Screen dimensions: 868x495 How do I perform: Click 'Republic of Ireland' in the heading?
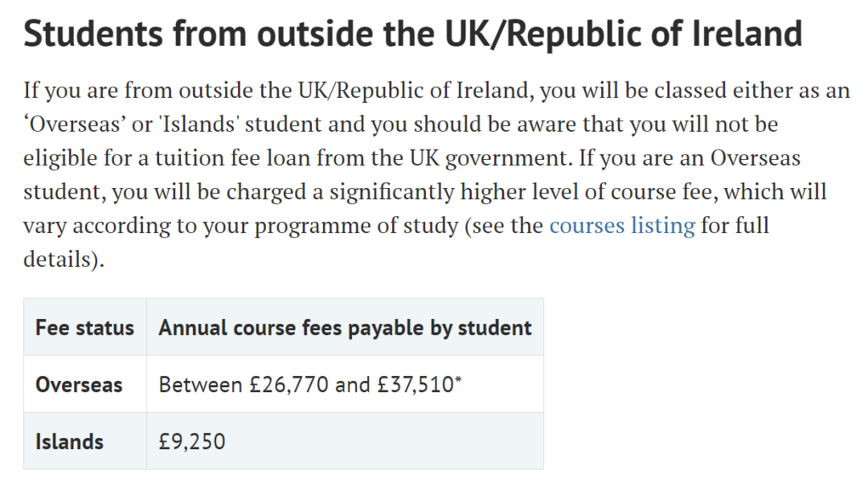pos(653,33)
